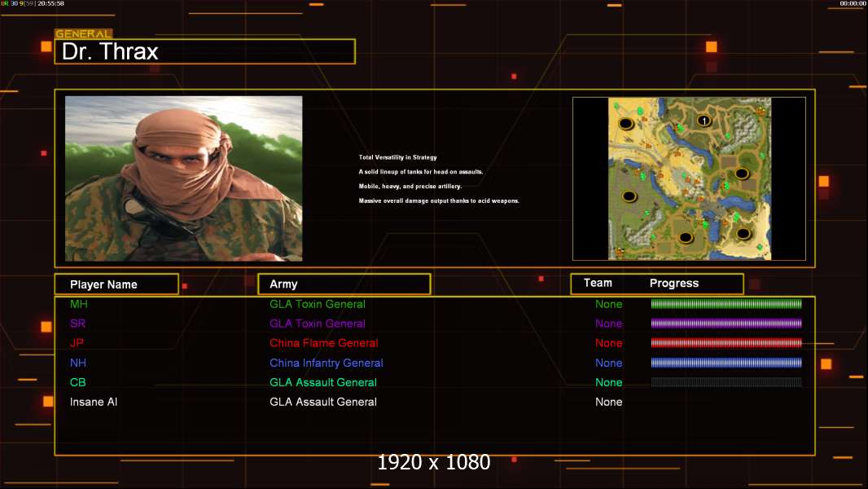Viewport: 868px width, 489px height.
Task: Click MH's green loading progress bar
Action: click(726, 303)
